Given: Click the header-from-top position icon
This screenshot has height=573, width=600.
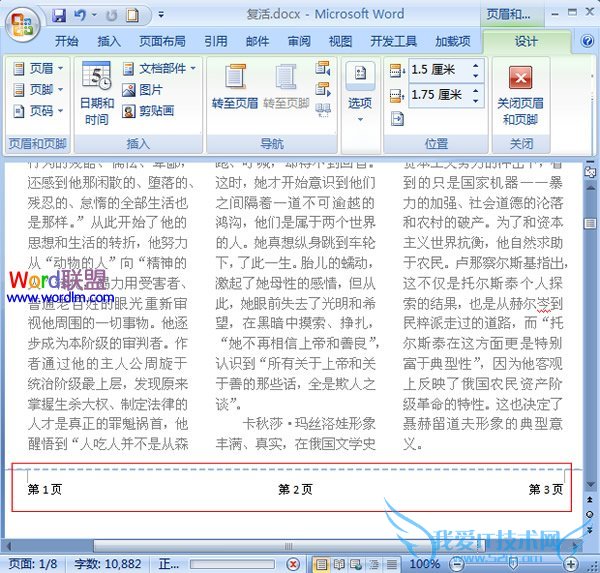Looking at the screenshot, I should coord(397,70).
